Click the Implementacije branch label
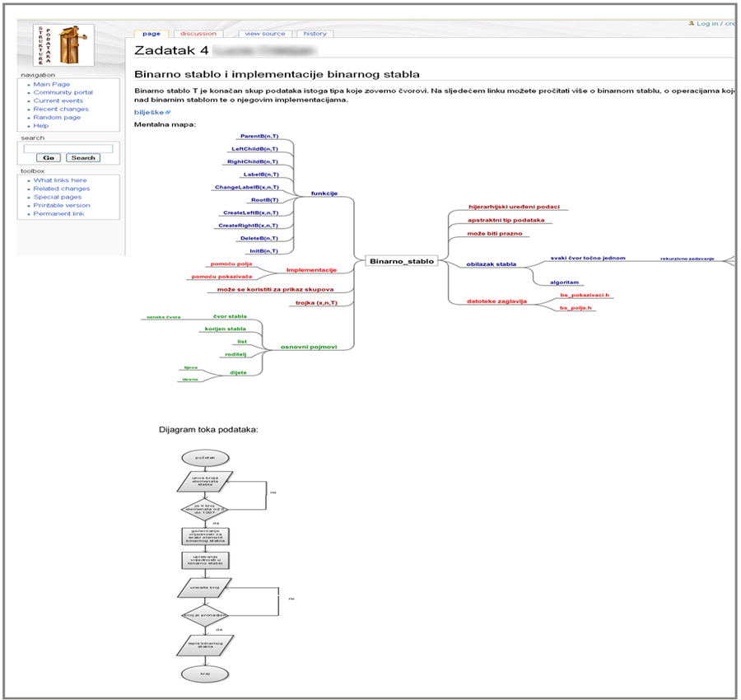The height and width of the screenshot is (700, 741). [x=311, y=270]
